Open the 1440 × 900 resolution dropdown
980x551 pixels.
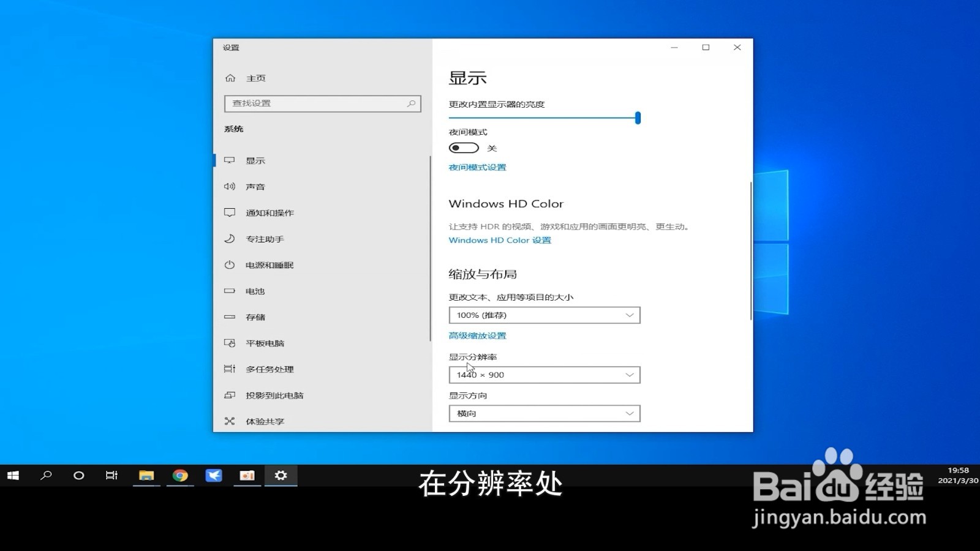[x=545, y=375]
